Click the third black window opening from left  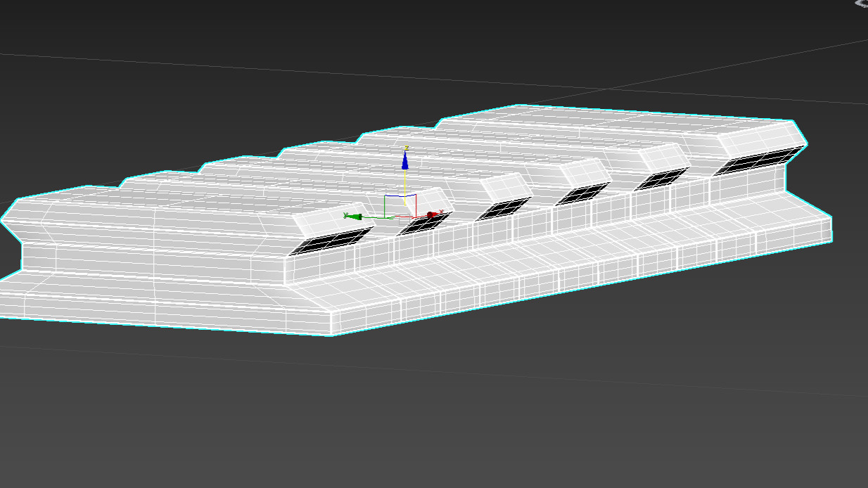pyautogui.click(x=502, y=209)
